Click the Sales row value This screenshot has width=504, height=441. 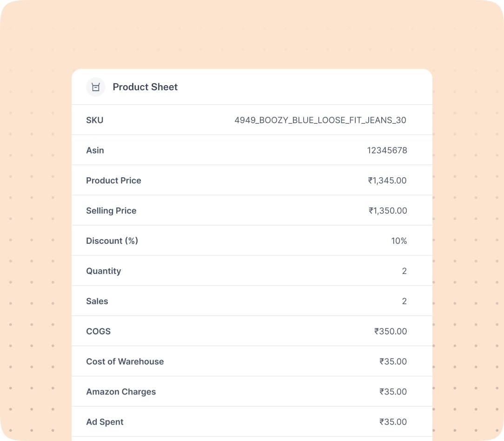(404, 301)
